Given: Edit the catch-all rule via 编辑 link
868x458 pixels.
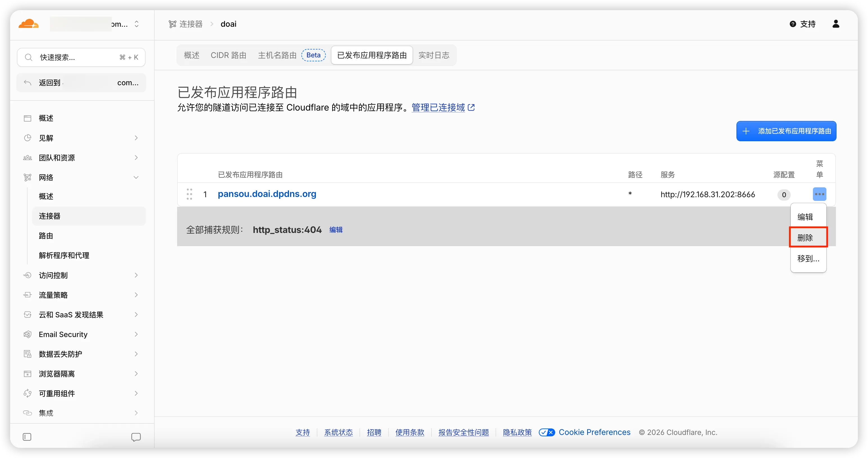Looking at the screenshot, I should pyautogui.click(x=336, y=230).
